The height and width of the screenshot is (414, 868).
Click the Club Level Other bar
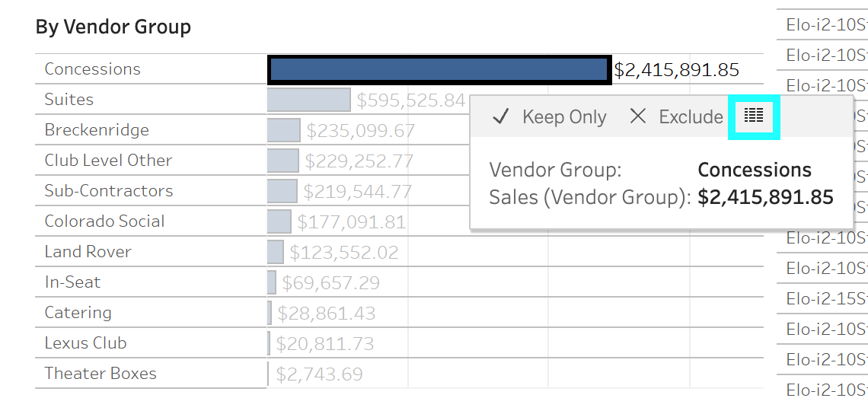pyautogui.click(x=283, y=161)
